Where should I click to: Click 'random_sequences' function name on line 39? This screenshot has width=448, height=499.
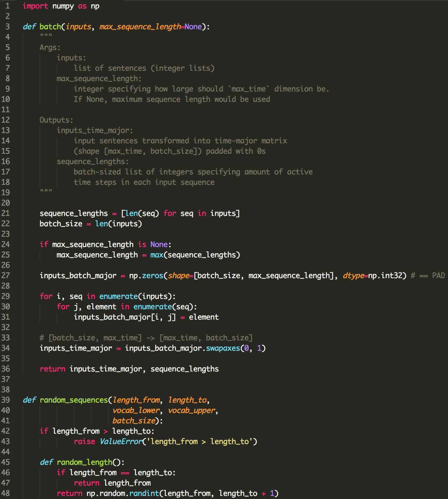pos(74,400)
